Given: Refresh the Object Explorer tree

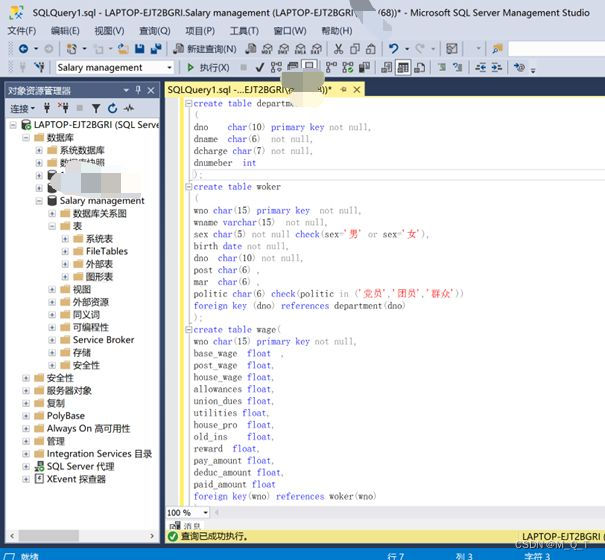Looking at the screenshot, I should pos(112,108).
